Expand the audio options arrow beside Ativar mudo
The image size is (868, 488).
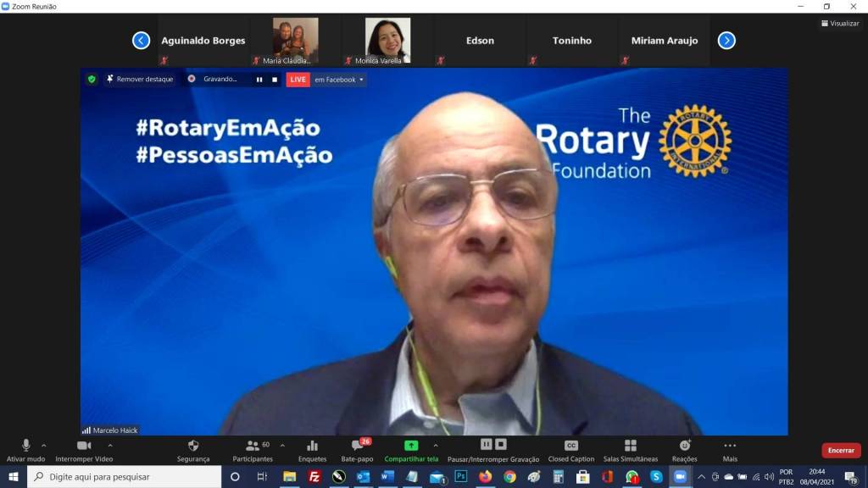coord(44,445)
